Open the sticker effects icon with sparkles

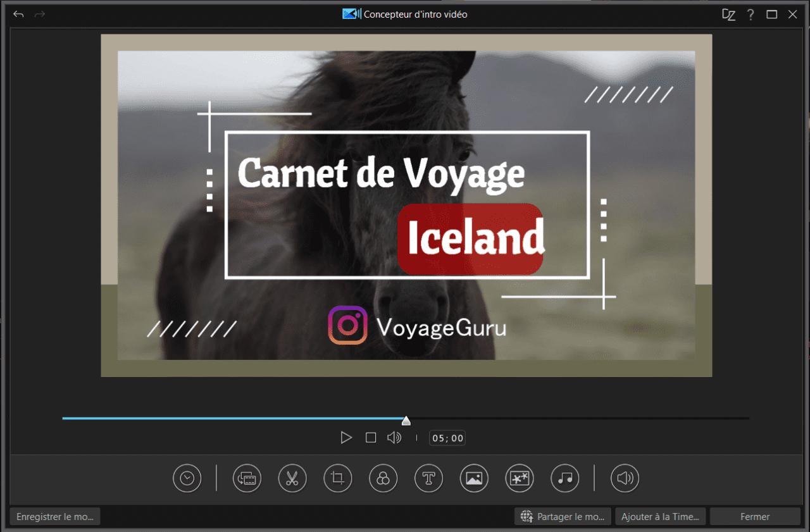tap(520, 478)
